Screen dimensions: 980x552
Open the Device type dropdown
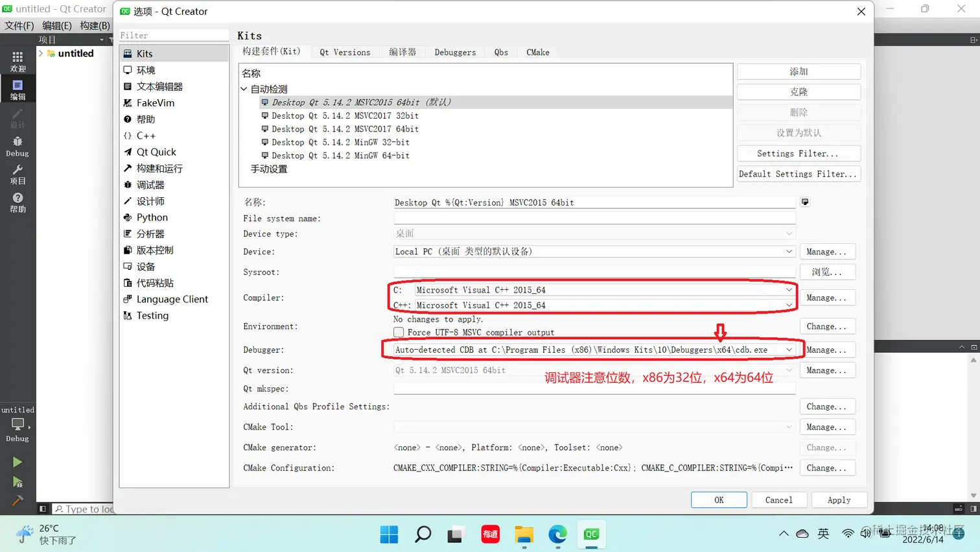pyautogui.click(x=594, y=234)
